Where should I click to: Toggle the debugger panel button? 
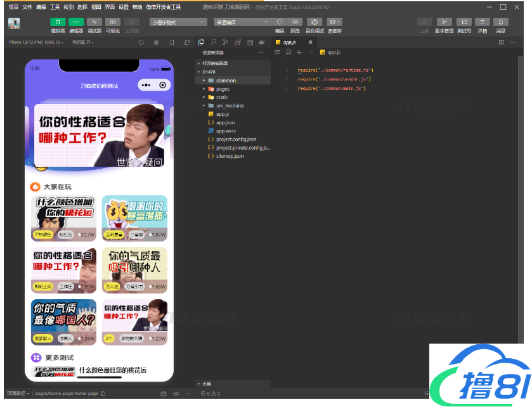[x=94, y=22]
